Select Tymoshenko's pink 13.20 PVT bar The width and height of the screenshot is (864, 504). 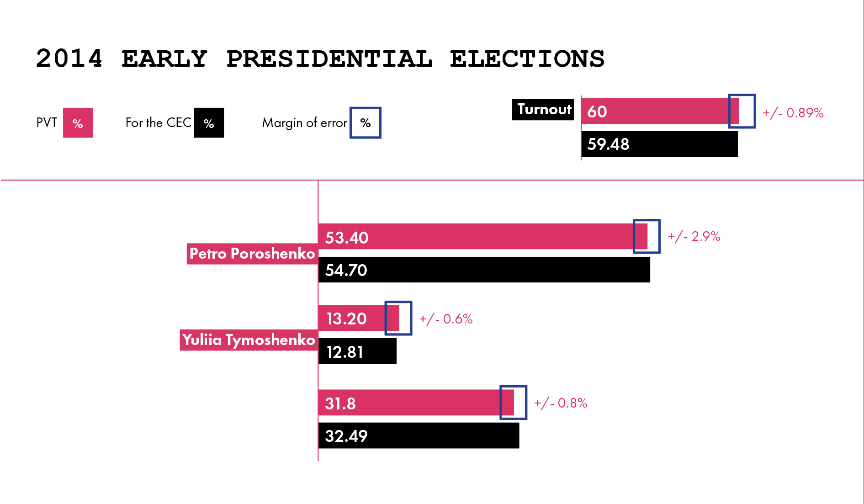[x=352, y=318]
